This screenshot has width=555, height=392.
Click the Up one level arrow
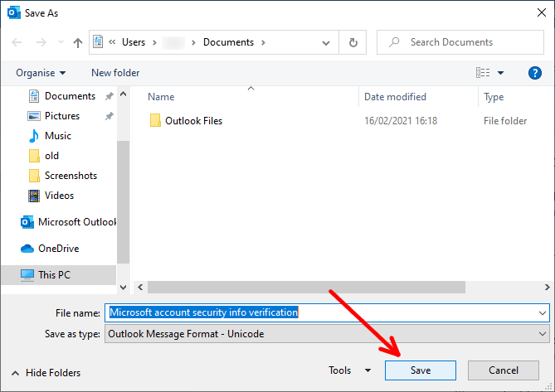coord(78,42)
